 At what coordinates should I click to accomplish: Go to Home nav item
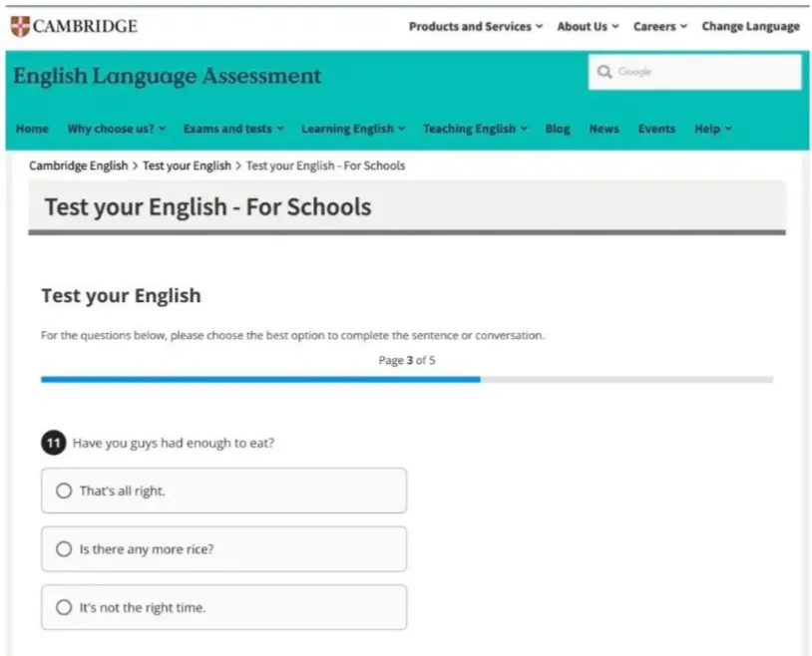(x=32, y=129)
